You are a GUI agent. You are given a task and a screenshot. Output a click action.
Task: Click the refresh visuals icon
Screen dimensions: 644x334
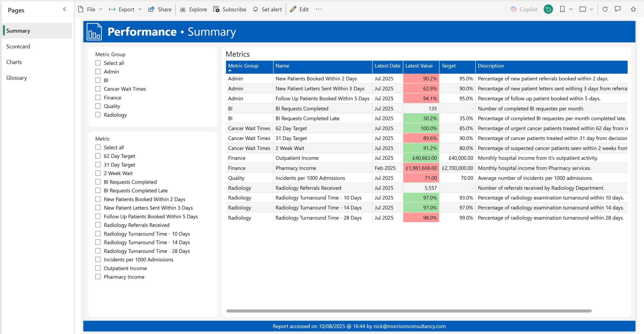(x=605, y=9)
